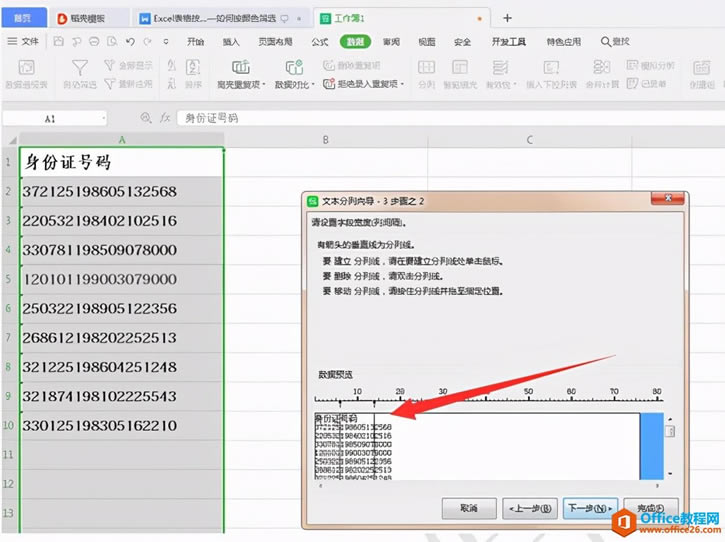Click the Save icon in quick toolbar
Image resolution: width=725 pixels, height=542 pixels.
coord(59,42)
